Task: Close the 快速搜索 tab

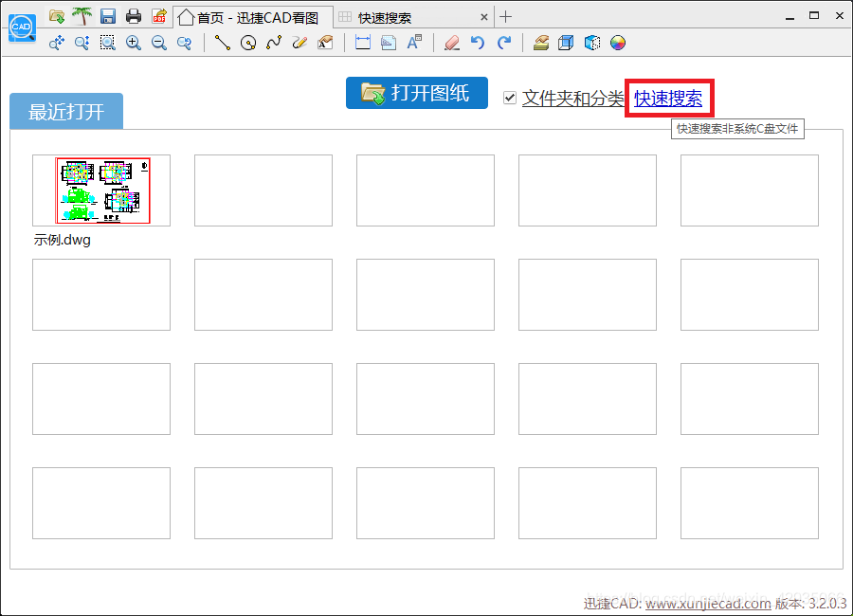Action: click(483, 17)
